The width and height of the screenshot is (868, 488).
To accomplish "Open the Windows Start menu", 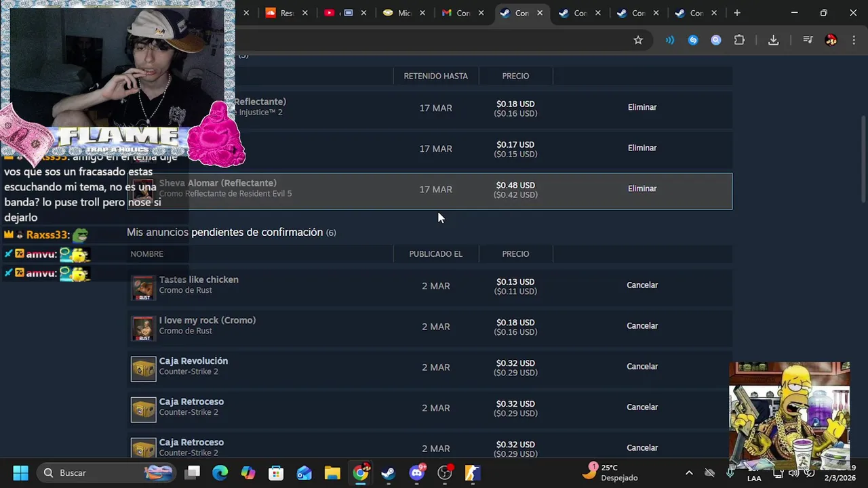I will click(20, 472).
